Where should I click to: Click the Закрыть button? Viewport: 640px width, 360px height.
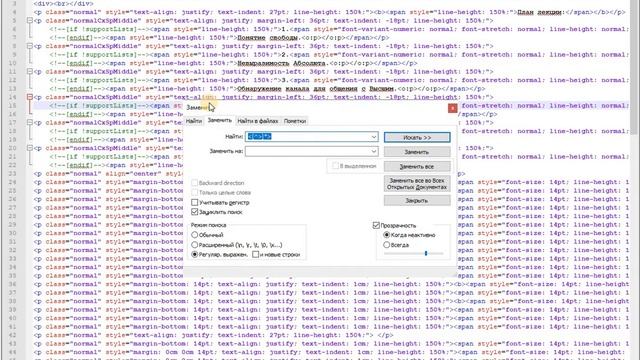tap(417, 201)
